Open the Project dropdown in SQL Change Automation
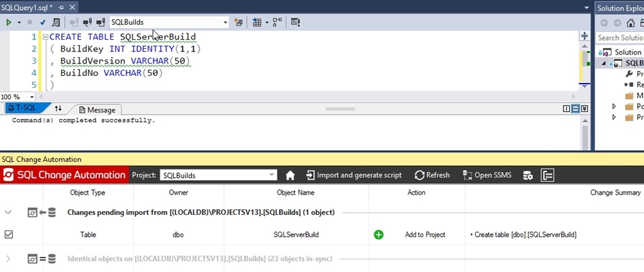Viewport: 644px width, 272px height. pos(272,175)
